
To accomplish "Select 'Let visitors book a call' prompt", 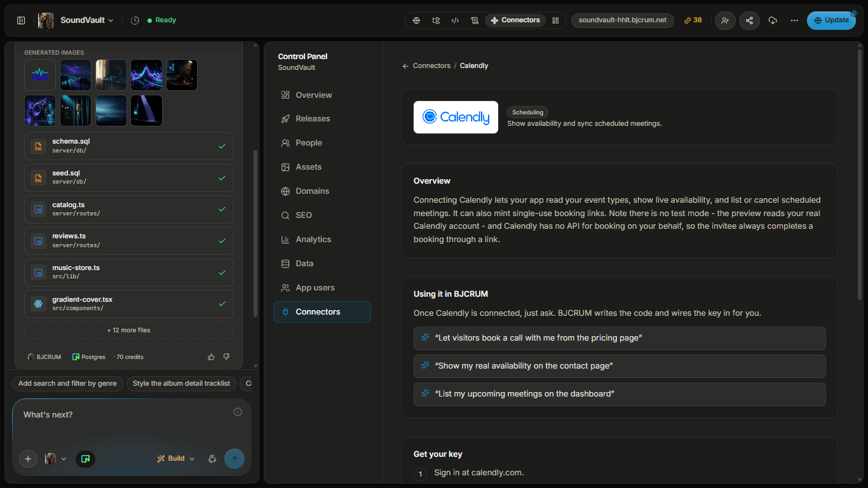I will 620,338.
